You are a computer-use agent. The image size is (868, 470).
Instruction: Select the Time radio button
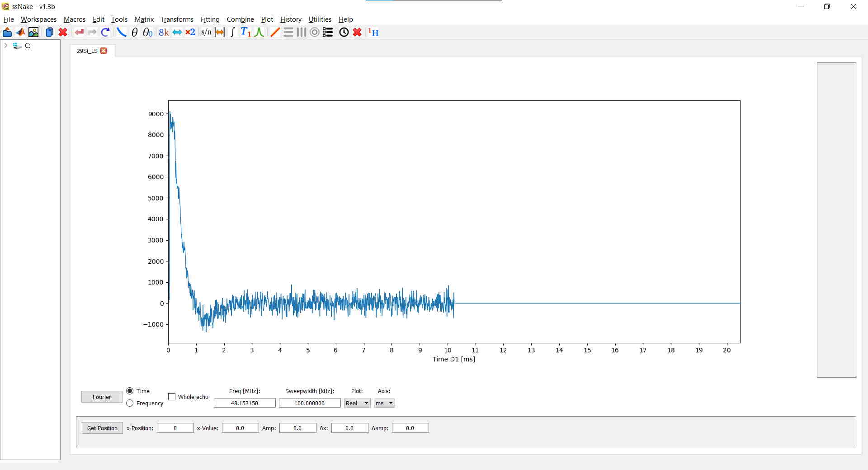pyautogui.click(x=130, y=391)
